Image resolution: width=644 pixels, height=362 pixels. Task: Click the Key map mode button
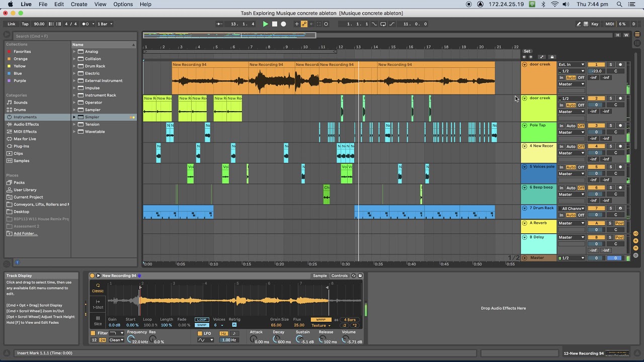[x=595, y=24]
